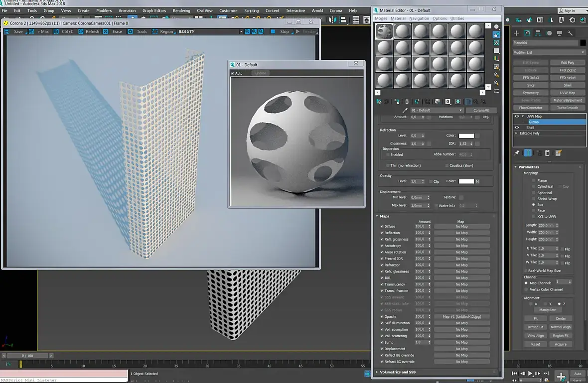Open the Utilities wrench tab in command panel

coord(571,33)
